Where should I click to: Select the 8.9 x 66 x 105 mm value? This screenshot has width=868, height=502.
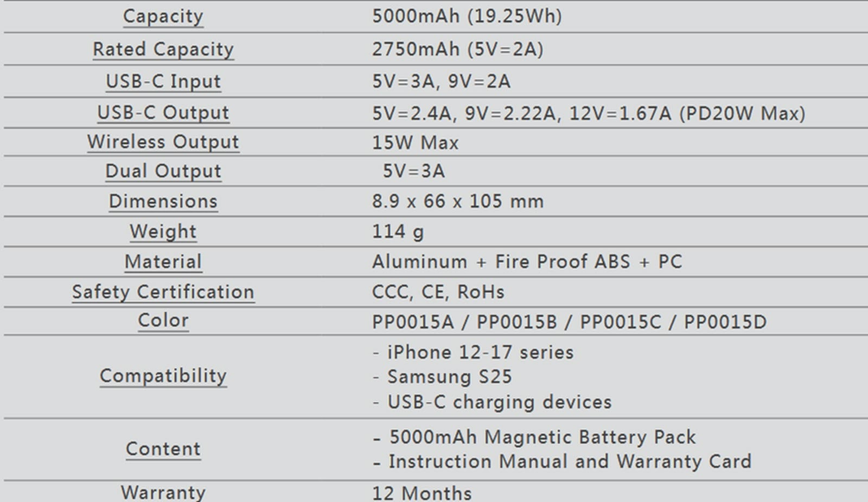tap(457, 202)
